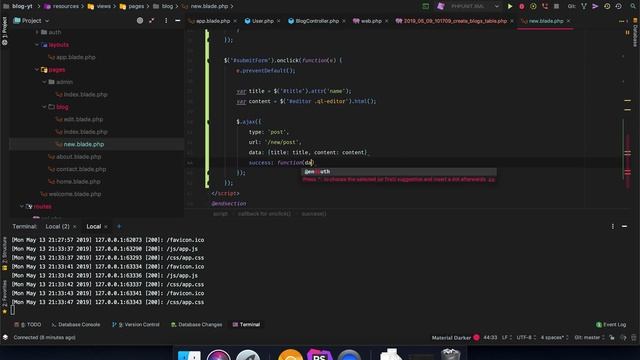Click the locate target circle in Project panel
This screenshot has width=640, height=360.
[x=140, y=20]
